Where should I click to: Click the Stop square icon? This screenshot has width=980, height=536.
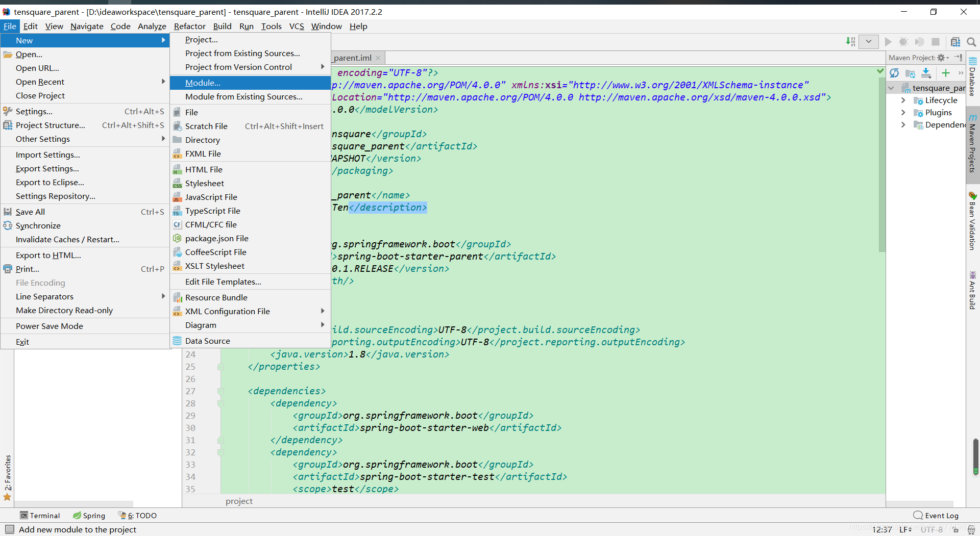point(936,42)
